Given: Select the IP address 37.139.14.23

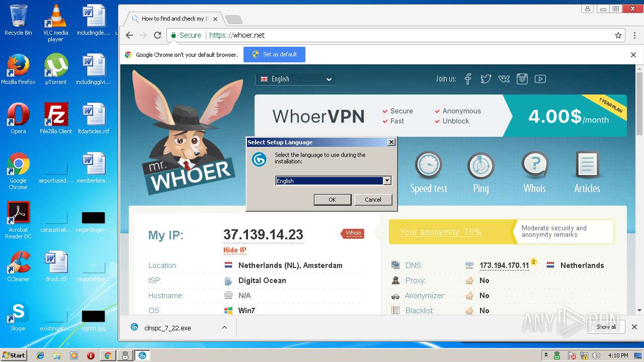Looking at the screenshot, I should click(x=263, y=234).
